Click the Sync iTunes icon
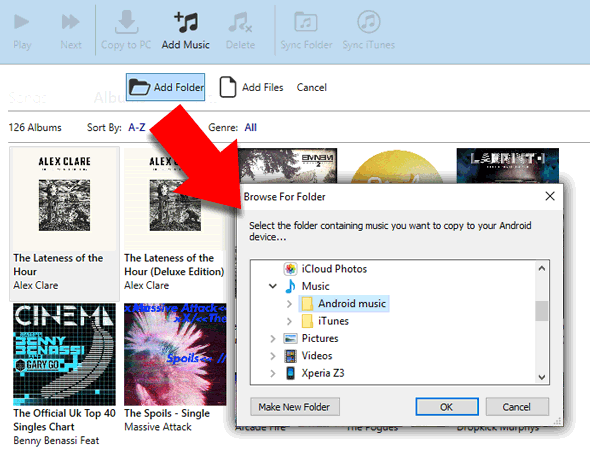 368,22
